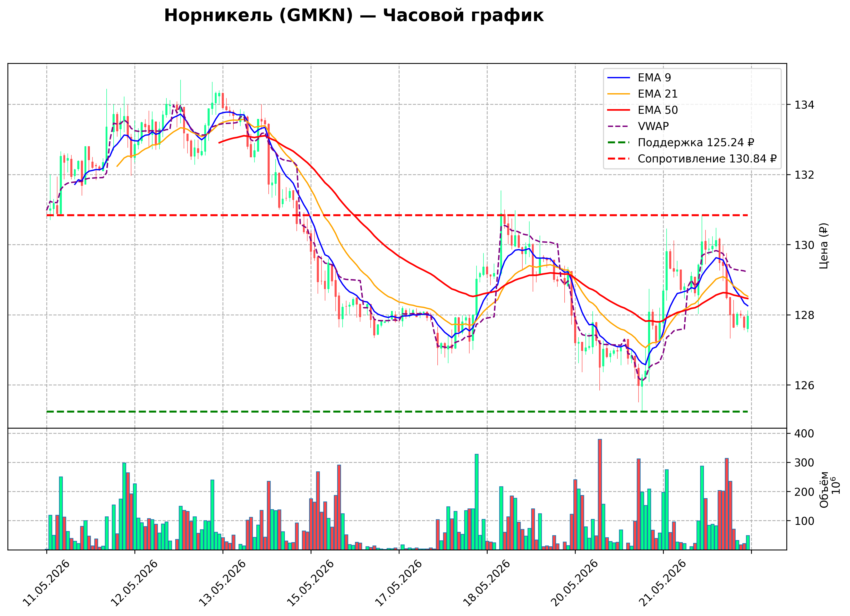Click price tick 128 on right axis
The width and height of the screenshot is (850, 616).
click(x=805, y=315)
